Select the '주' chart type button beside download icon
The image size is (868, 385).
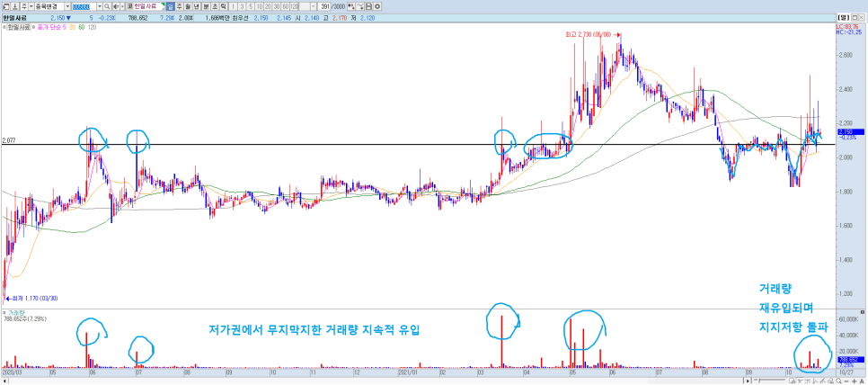pyautogui.click(x=23, y=6)
